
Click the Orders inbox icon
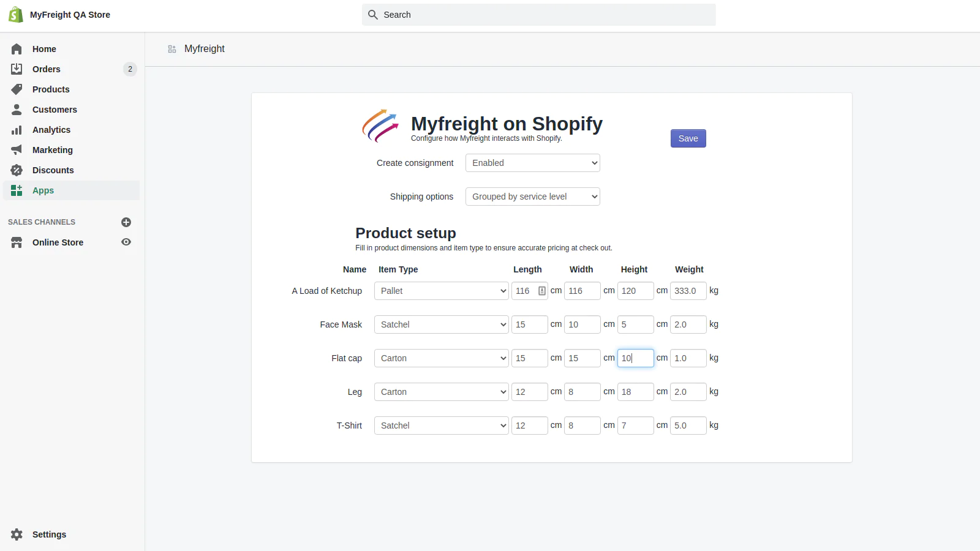[17, 69]
